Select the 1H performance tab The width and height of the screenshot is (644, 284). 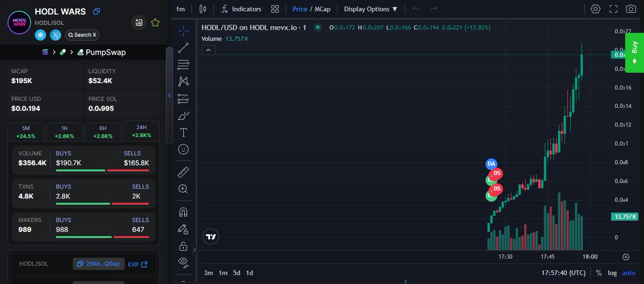click(64, 132)
